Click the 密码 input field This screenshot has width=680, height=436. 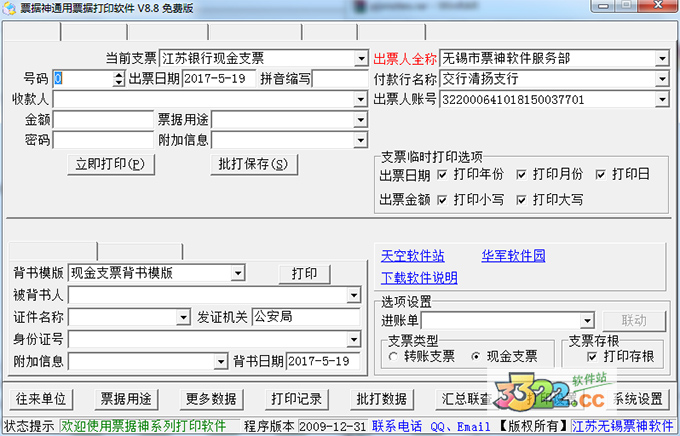coord(103,140)
